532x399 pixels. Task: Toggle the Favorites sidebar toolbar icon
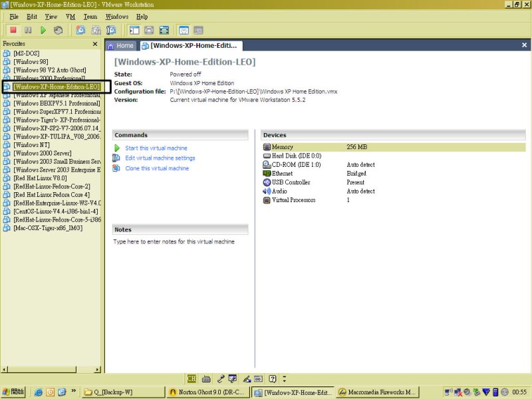(x=134, y=30)
